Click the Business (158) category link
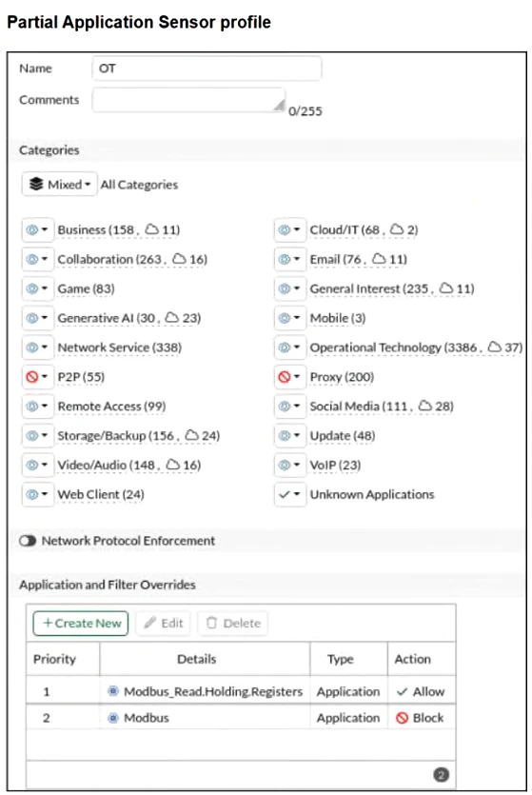Image resolution: width=532 pixels, height=795 pixels. pos(119,229)
